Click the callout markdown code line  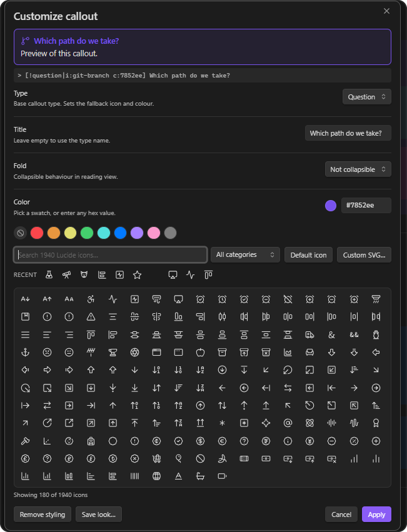[x=203, y=75]
